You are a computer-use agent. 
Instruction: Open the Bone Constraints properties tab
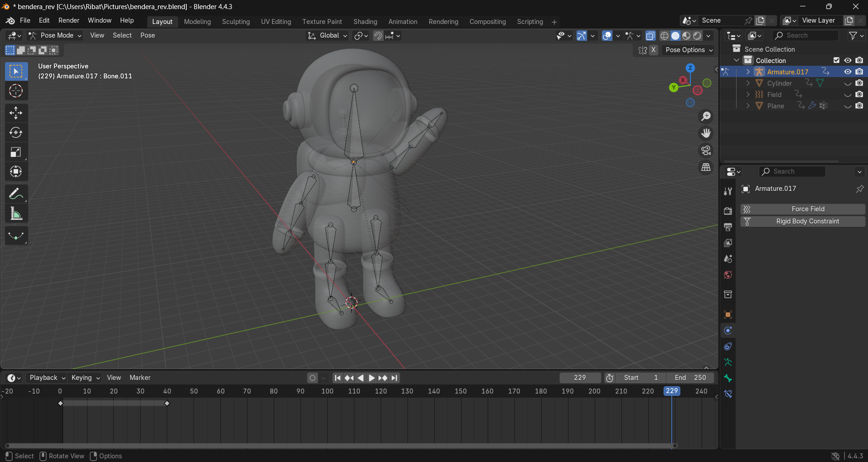click(x=728, y=394)
